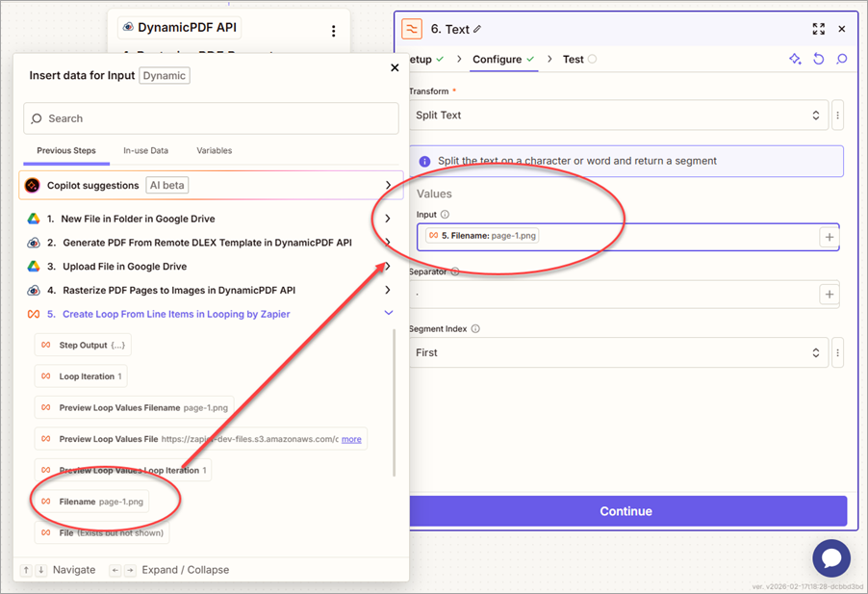Switch to the In-use Data tab
The width and height of the screenshot is (868, 594).
click(x=145, y=150)
